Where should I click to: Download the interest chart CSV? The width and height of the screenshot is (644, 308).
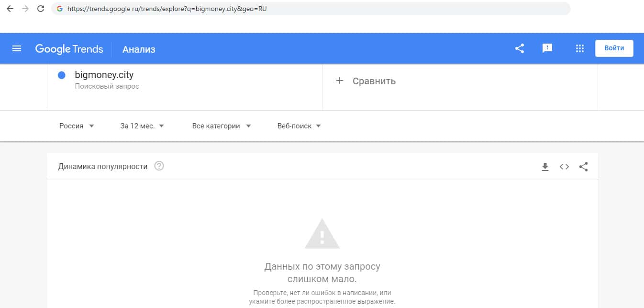(545, 167)
